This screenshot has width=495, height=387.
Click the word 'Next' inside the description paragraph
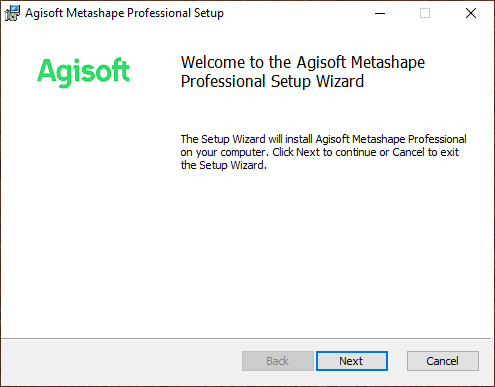(x=308, y=152)
